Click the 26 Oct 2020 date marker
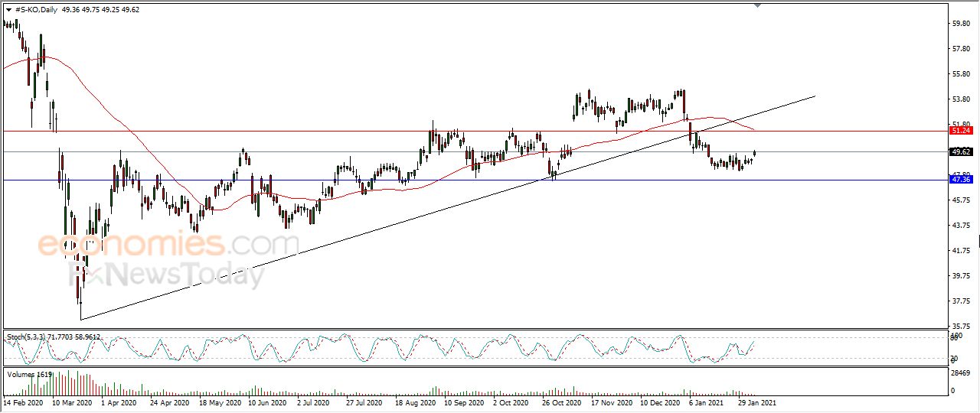The height and width of the screenshot is (413, 980). [561, 402]
